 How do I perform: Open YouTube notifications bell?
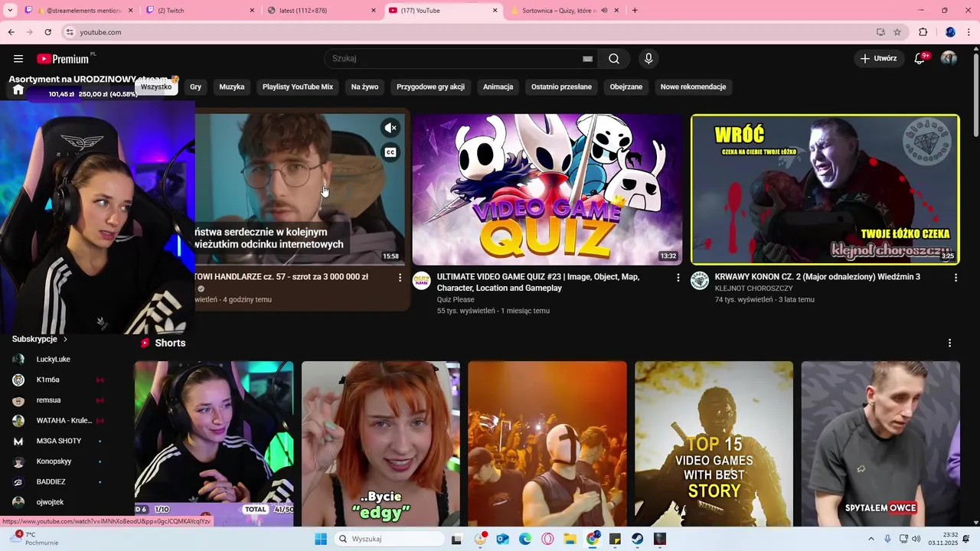point(920,59)
